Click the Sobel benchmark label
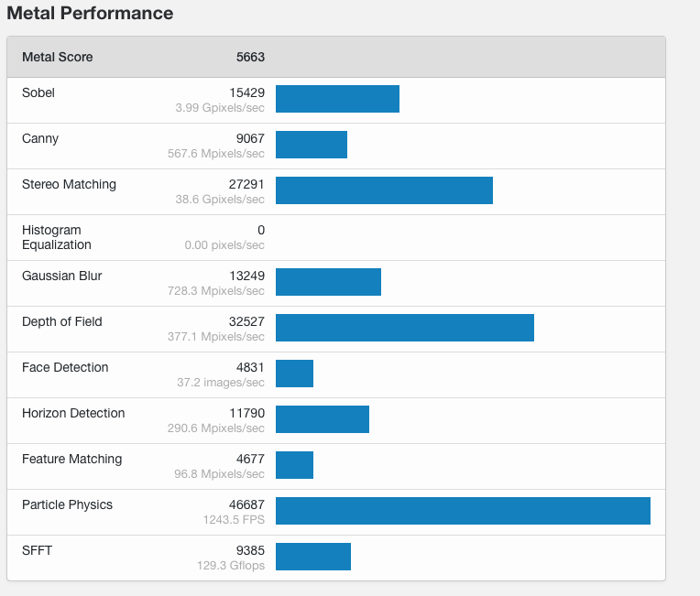The image size is (700, 596). tap(38, 92)
